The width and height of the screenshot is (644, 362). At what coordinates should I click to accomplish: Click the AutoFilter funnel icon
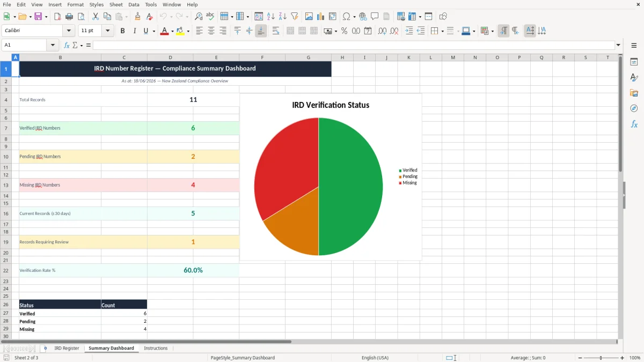(x=295, y=17)
